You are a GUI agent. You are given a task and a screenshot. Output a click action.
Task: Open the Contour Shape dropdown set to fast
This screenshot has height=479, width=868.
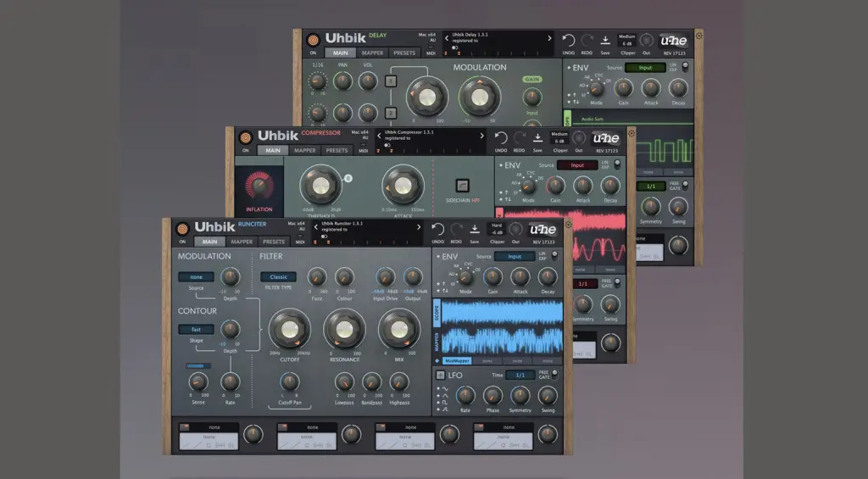coord(195,330)
